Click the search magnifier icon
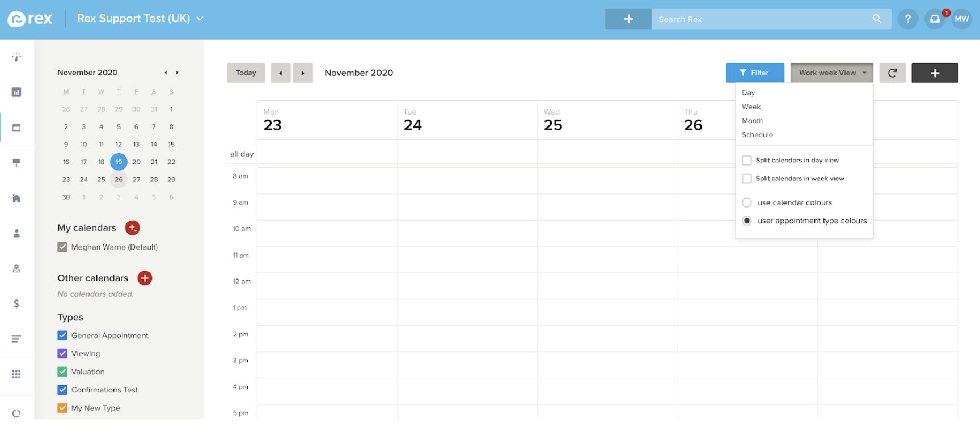 click(x=877, y=19)
